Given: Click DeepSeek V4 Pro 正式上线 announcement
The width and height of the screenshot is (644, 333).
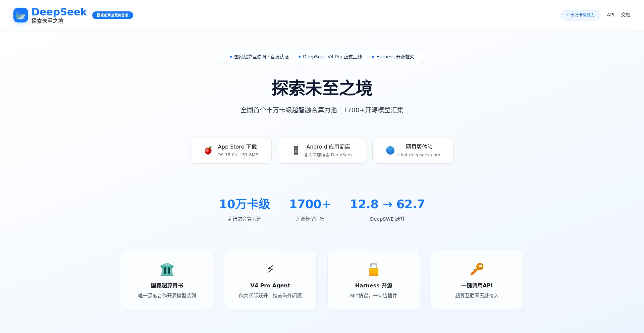Looking at the screenshot, I should pyautogui.click(x=330, y=57).
